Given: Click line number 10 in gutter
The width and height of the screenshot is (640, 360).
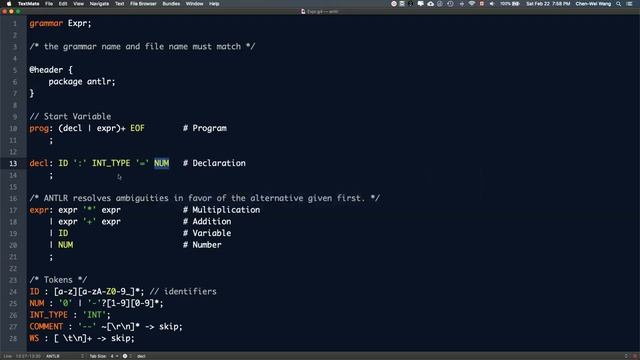Looking at the screenshot, I should pos(13,129).
